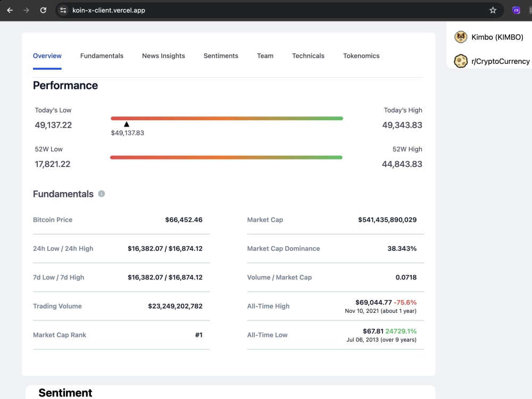This screenshot has height=399, width=532.
Task: Click the 52W Low to High range bar
Action: [x=226, y=157]
